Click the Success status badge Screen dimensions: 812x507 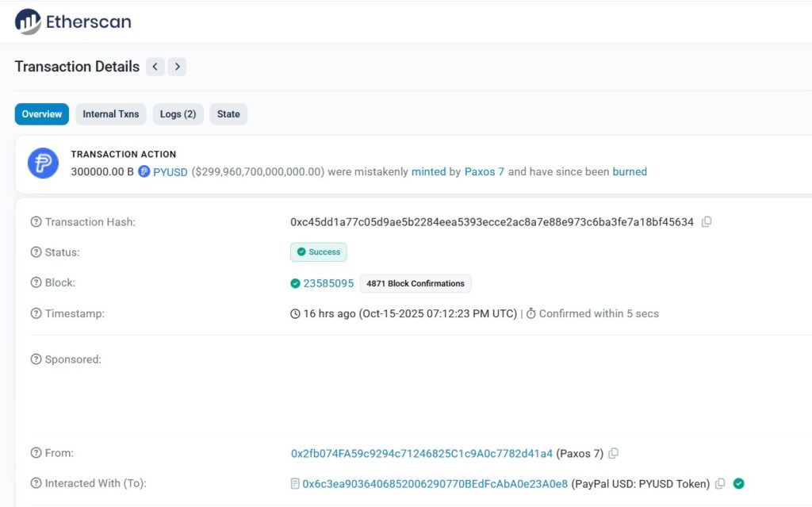coord(318,252)
